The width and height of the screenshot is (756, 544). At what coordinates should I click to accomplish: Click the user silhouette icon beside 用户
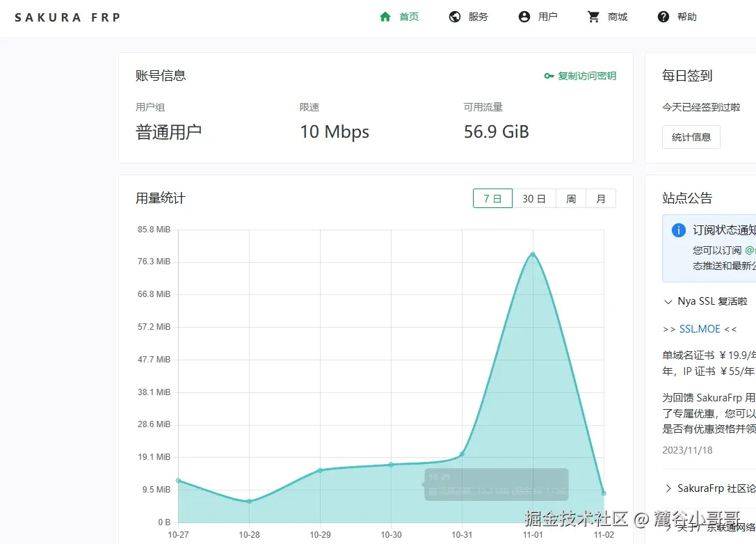[524, 16]
